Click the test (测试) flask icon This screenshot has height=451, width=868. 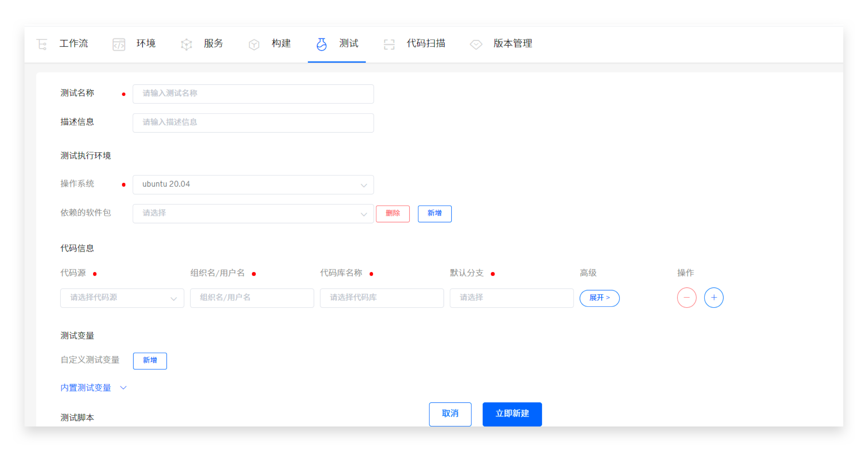pos(322,44)
